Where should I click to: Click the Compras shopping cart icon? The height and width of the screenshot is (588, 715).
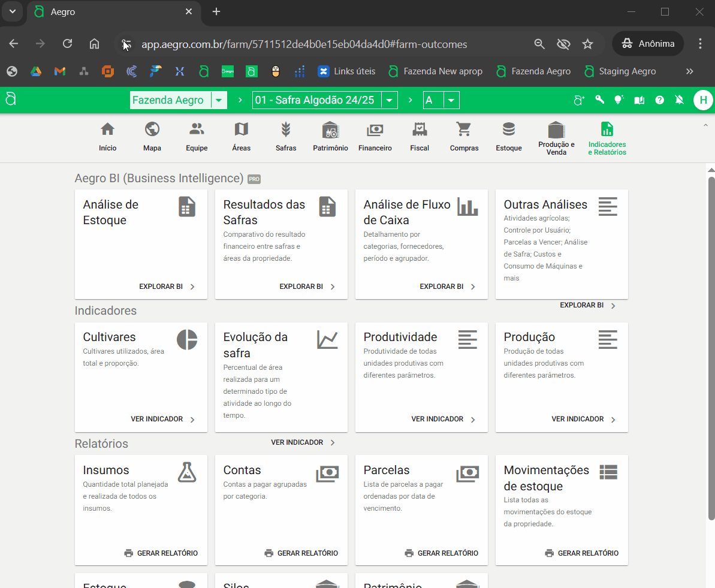[x=464, y=129]
